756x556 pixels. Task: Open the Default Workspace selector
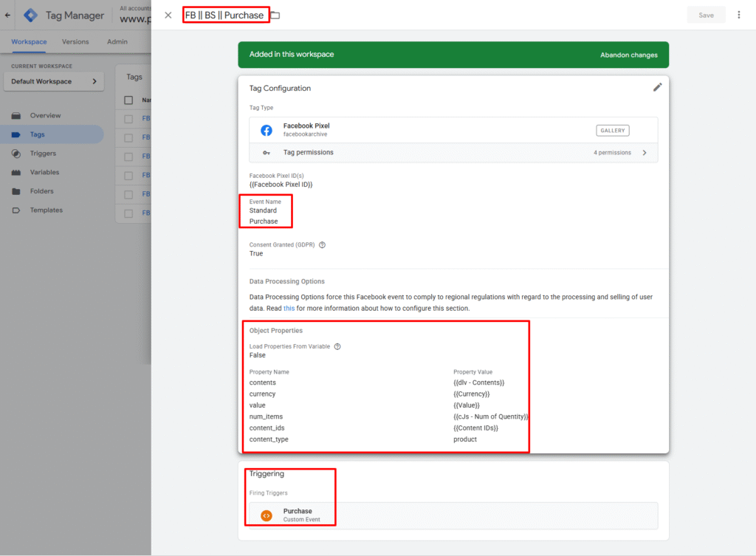point(53,81)
